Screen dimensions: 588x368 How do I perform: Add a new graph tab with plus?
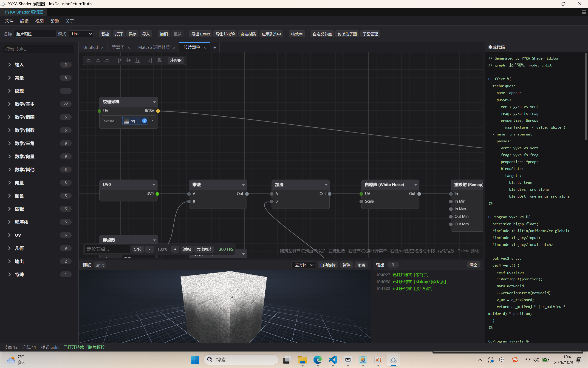pyautogui.click(x=215, y=47)
